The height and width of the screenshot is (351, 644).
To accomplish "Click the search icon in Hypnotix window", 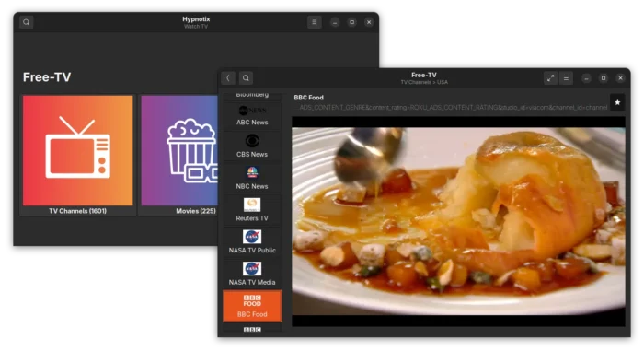I will [27, 22].
